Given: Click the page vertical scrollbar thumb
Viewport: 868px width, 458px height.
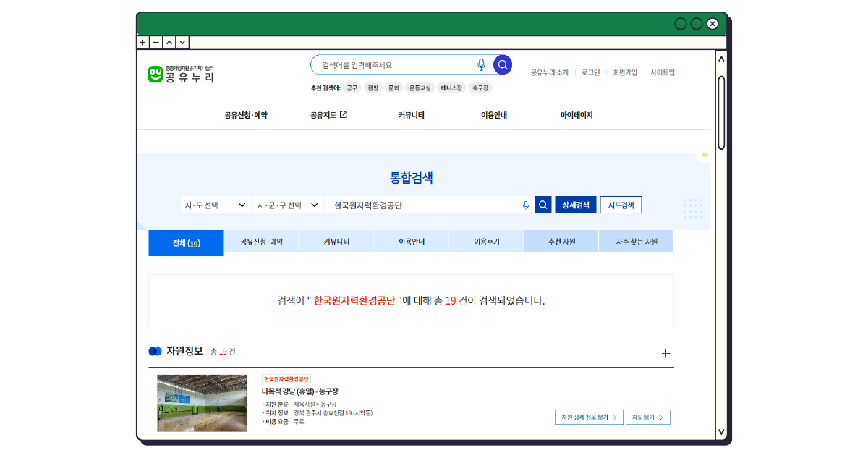Looking at the screenshot, I should pos(720,112).
